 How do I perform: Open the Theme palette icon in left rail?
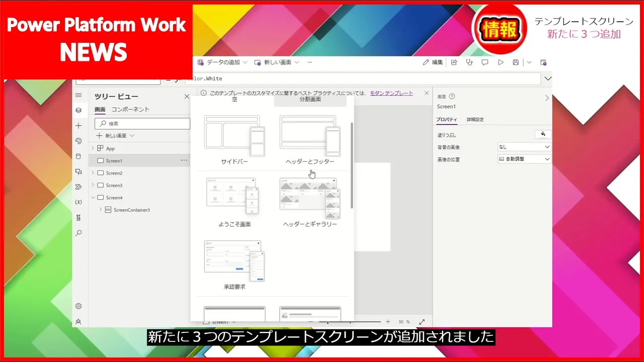(78, 141)
